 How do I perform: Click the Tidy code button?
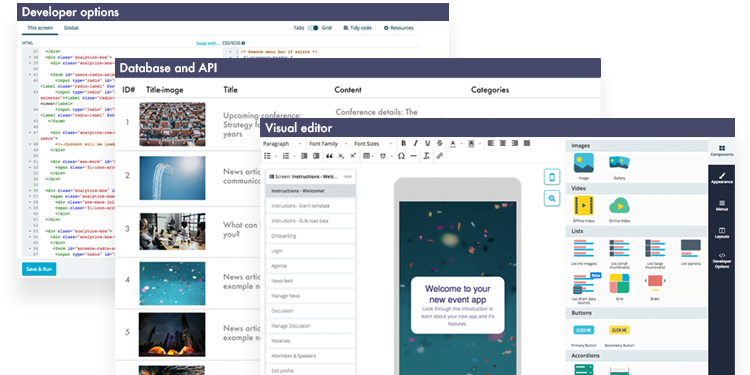(358, 28)
